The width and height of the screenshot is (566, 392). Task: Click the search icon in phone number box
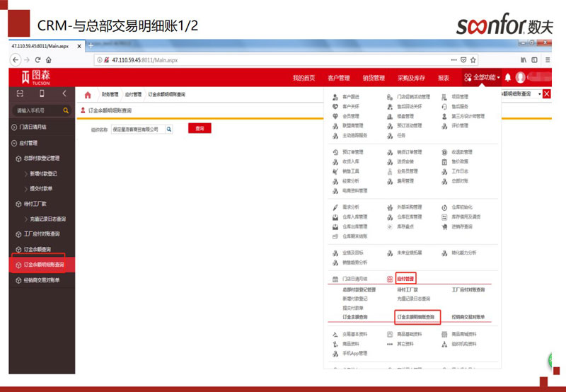click(66, 111)
